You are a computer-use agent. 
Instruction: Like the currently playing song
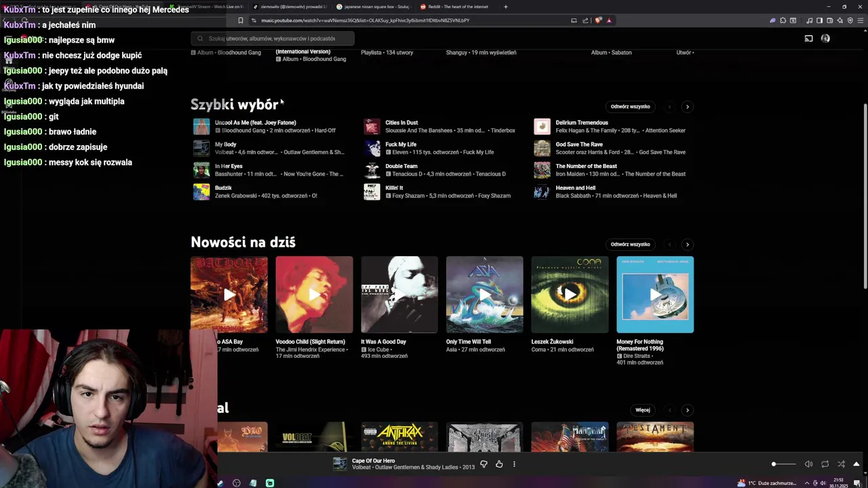pyautogui.click(x=499, y=464)
